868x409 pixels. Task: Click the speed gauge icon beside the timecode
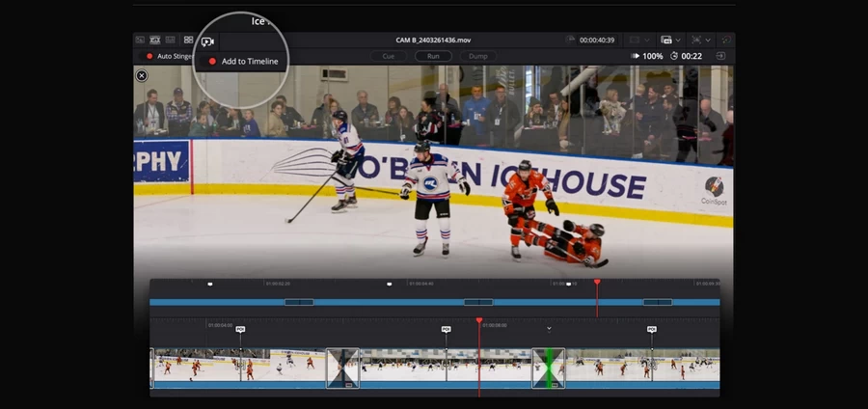[570, 40]
